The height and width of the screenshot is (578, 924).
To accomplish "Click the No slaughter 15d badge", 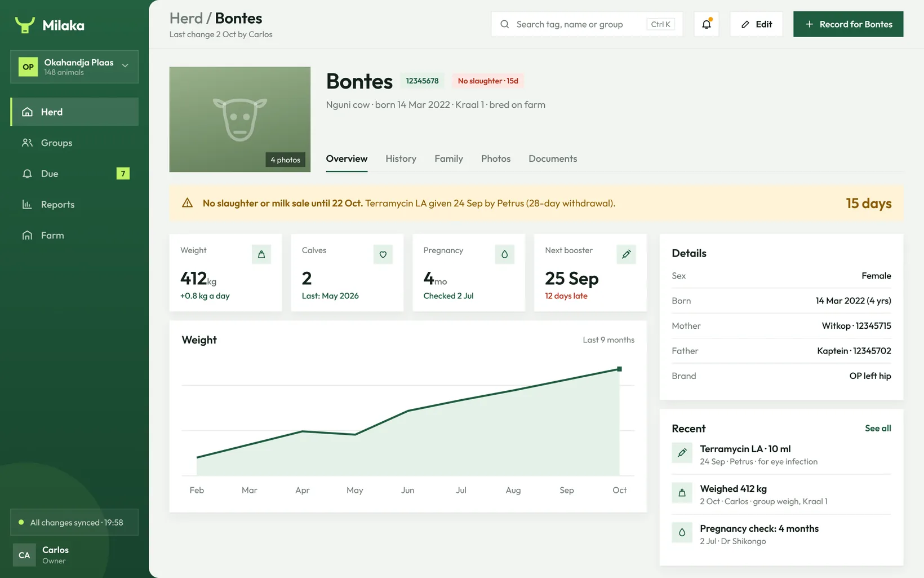I will pyautogui.click(x=488, y=81).
